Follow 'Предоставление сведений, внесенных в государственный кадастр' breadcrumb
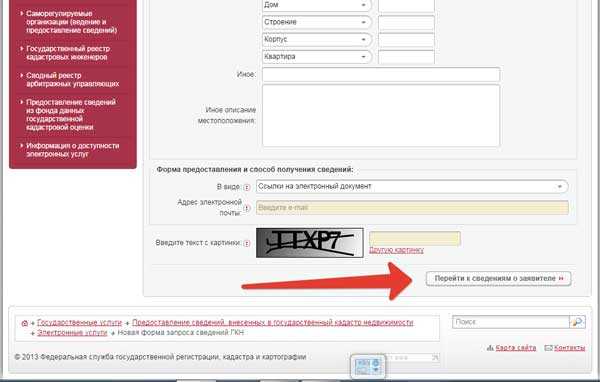 [273, 323]
